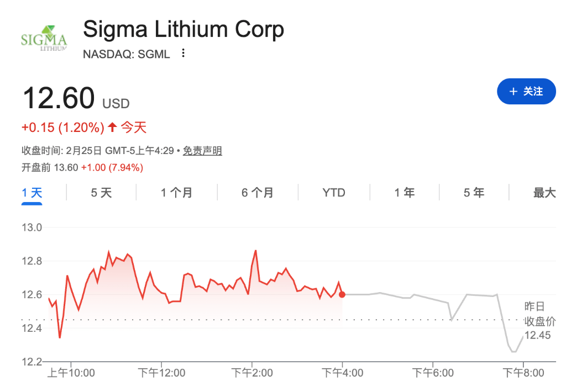Show the 6 个月 chart range

point(257,193)
